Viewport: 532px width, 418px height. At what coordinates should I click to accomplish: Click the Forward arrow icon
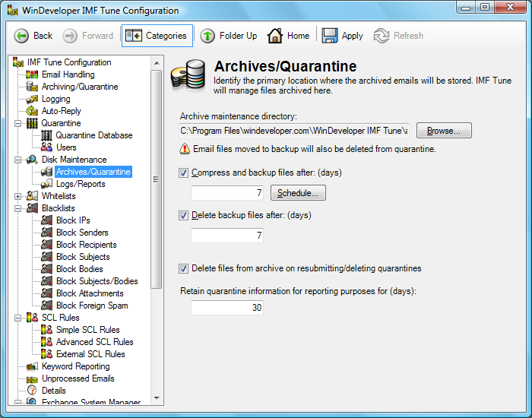point(70,36)
